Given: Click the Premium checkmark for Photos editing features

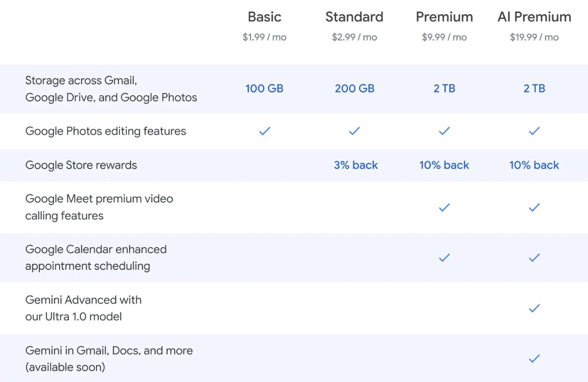Looking at the screenshot, I should tap(444, 131).
